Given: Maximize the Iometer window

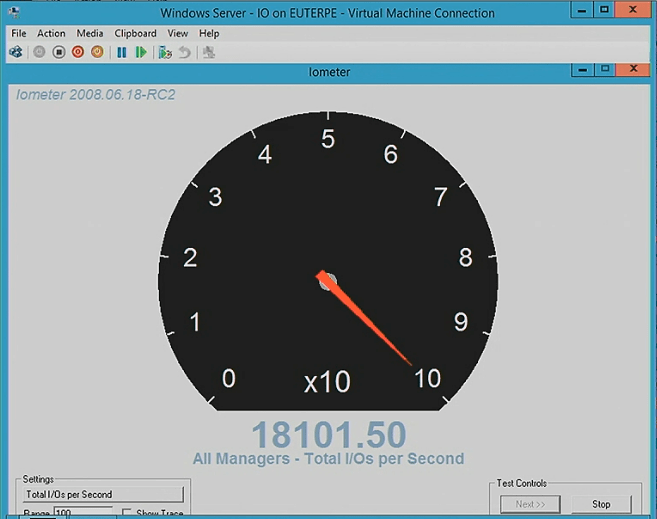Looking at the screenshot, I should click(x=605, y=70).
